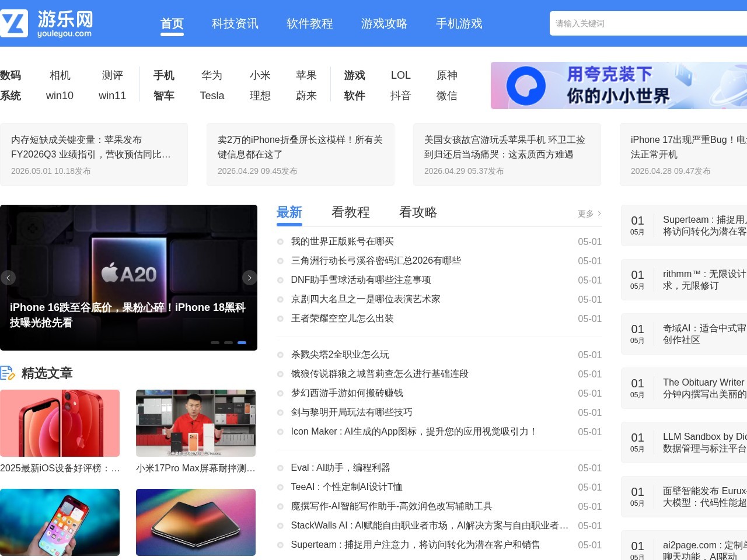Open 剑与黎明开局玩法 article
Viewport: 747px width, 560px height.
click(352, 412)
